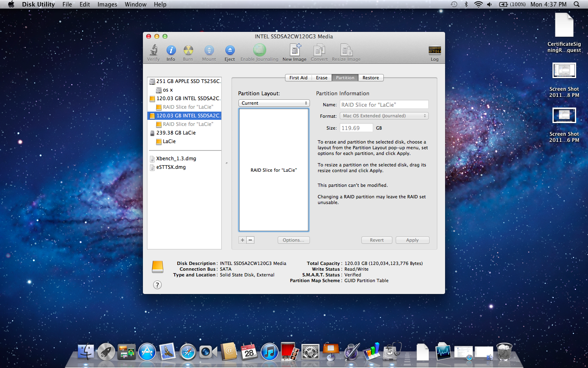Click the Mount toolbar icon

coord(209,53)
